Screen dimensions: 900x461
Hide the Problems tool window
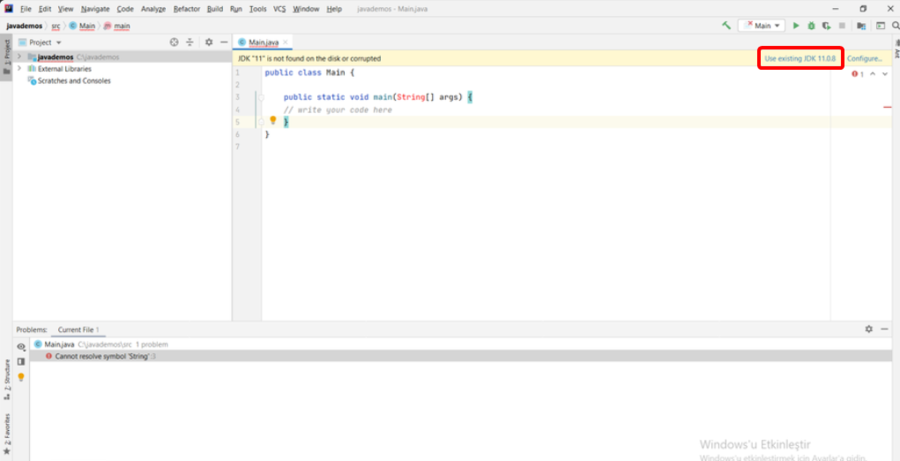tap(884, 329)
